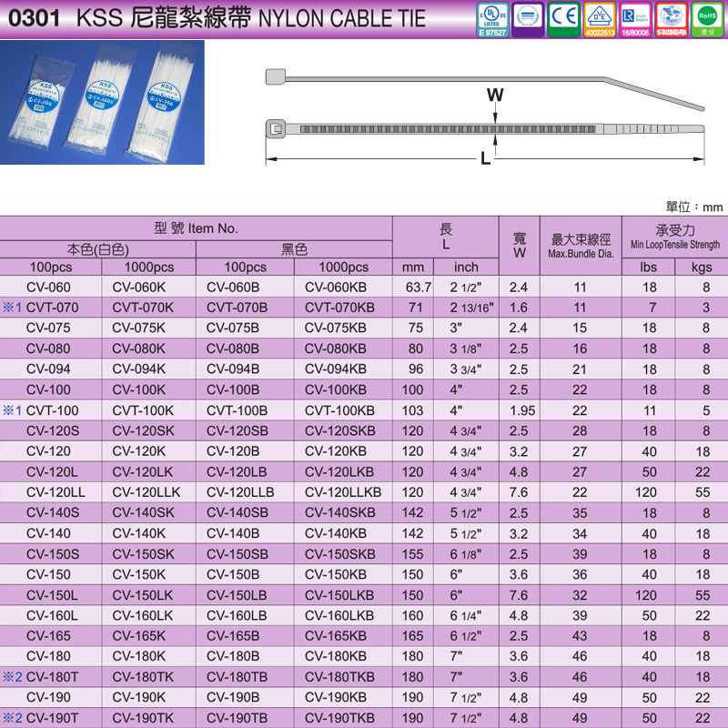Click the 'Min LoopTensile Strength' header
728x728 pixels.
tap(675, 244)
